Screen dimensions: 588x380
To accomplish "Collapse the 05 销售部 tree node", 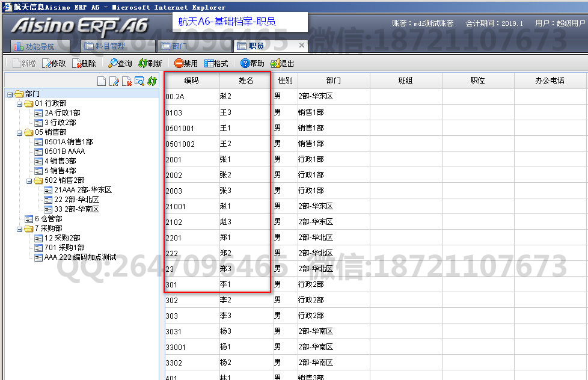I will click(19, 132).
